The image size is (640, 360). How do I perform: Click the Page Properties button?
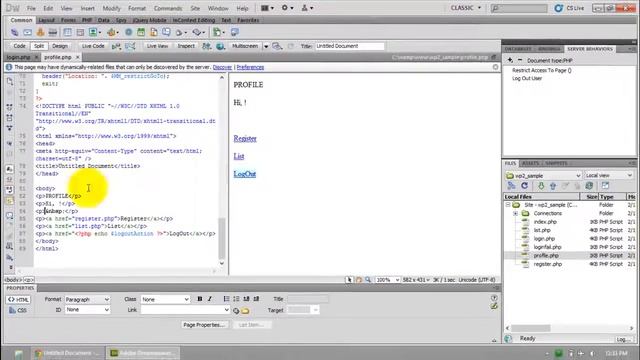[204, 325]
